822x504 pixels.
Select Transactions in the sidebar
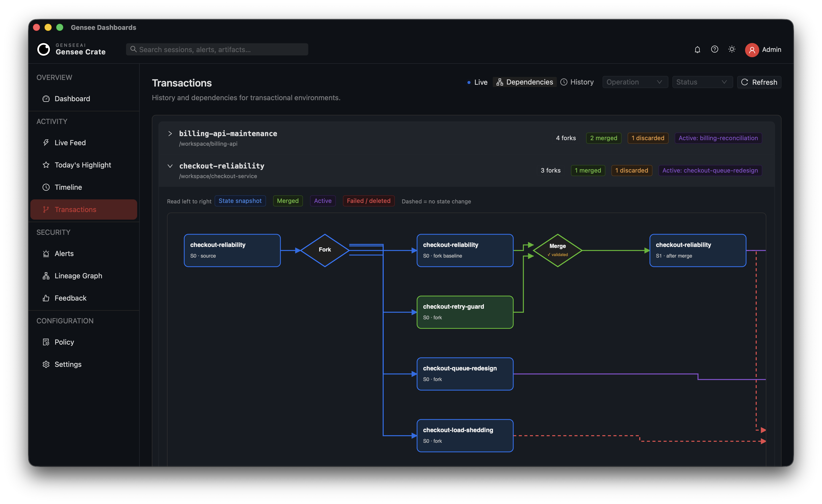(84, 209)
